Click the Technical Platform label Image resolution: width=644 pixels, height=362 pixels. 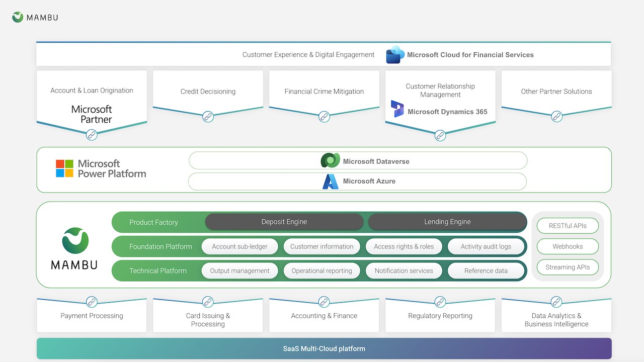tap(158, 270)
